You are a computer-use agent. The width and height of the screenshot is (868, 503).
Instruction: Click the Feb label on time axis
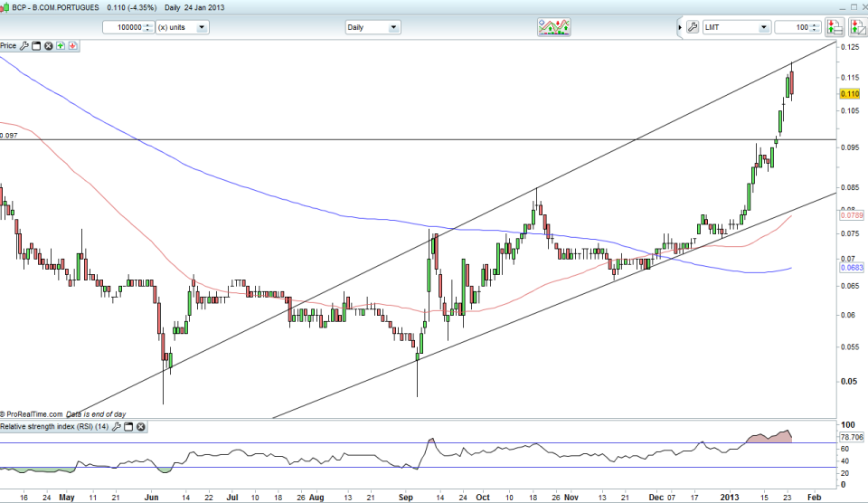coord(814,497)
